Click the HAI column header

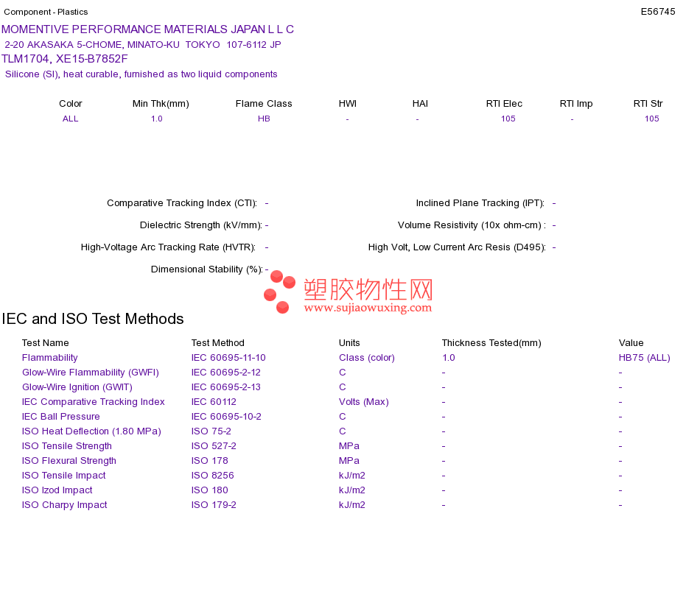pos(420,104)
